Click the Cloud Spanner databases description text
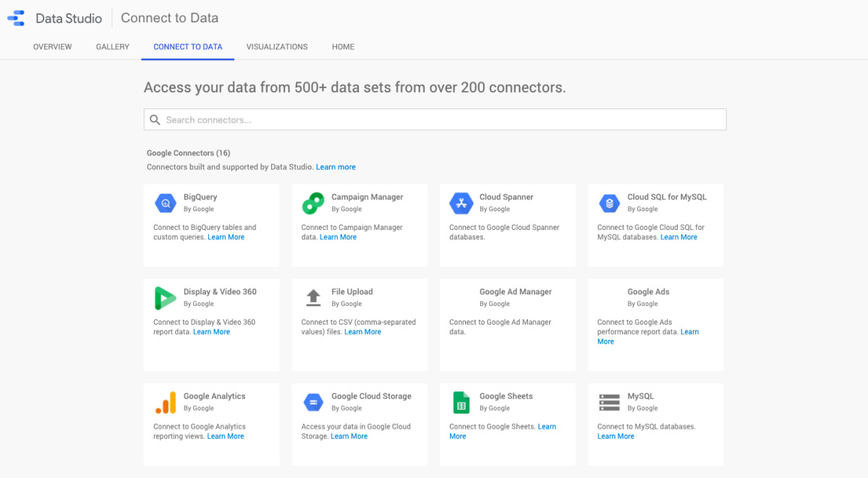 (x=504, y=232)
